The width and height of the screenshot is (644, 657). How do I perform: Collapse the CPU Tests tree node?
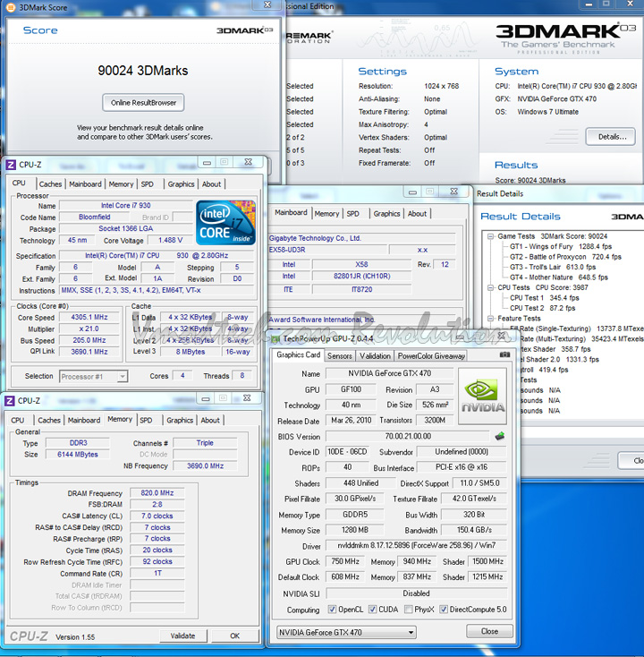tap(490, 287)
